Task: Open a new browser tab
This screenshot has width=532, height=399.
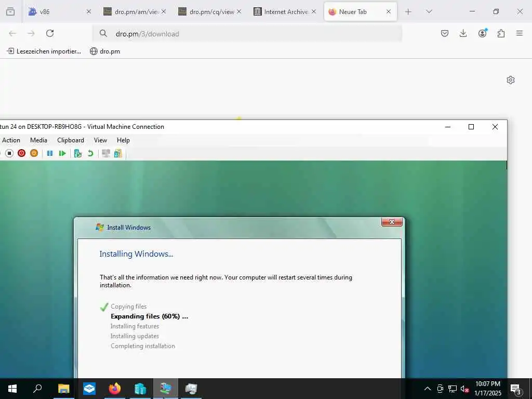Action: (408, 11)
